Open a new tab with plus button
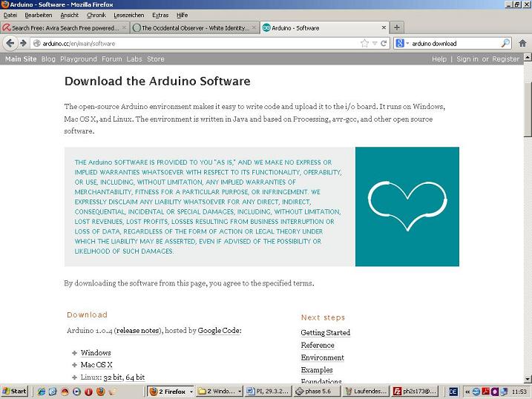Screen dimensions: 532x399 (397, 27)
